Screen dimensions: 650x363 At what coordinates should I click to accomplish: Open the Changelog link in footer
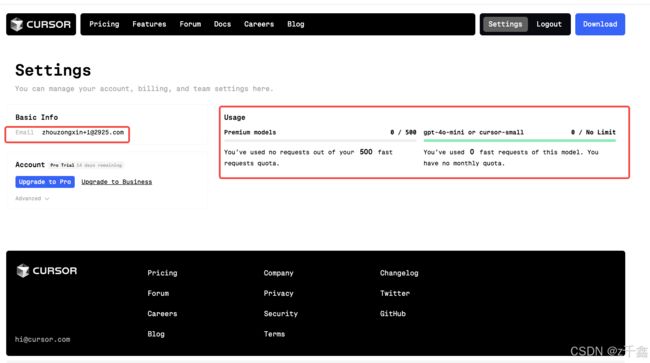click(x=399, y=273)
